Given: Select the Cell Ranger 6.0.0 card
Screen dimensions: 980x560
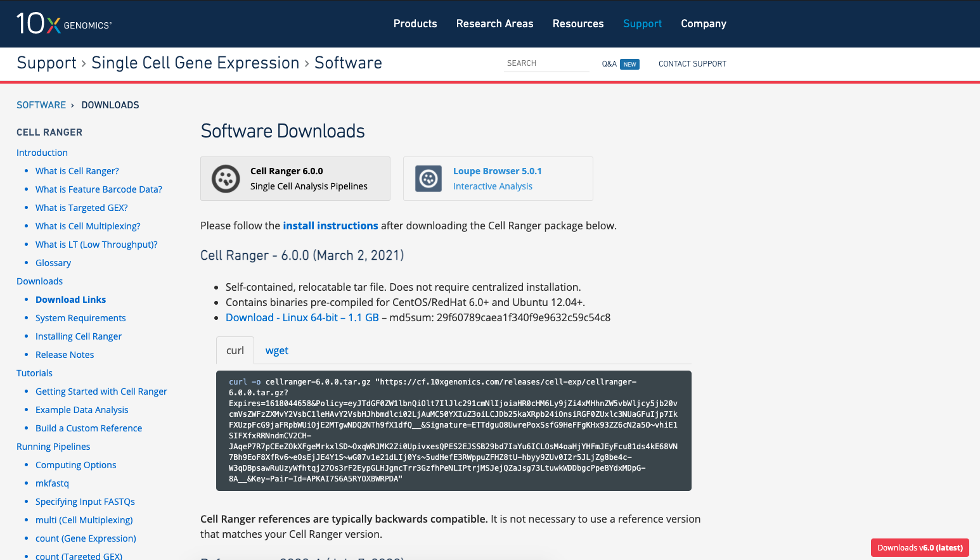Looking at the screenshot, I should [295, 179].
